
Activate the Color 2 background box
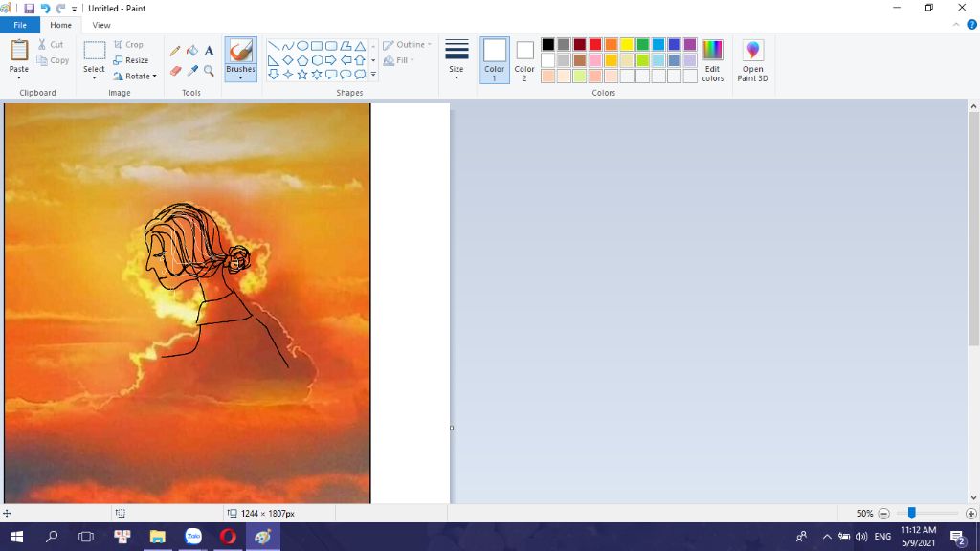coord(524,59)
